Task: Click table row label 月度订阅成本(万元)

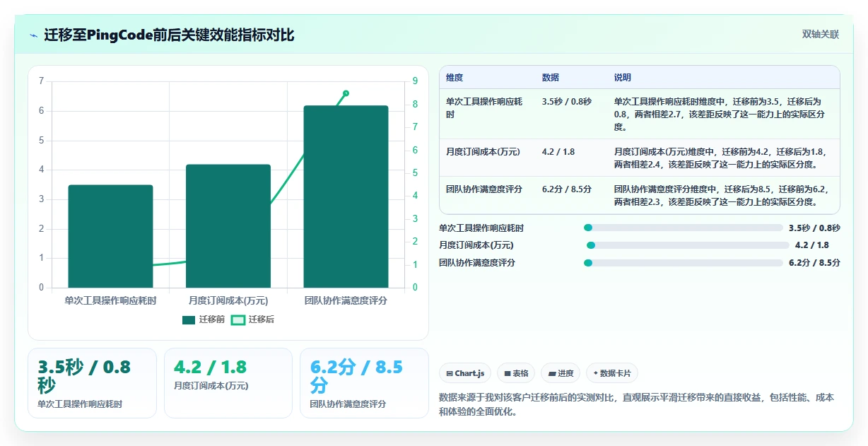Action: coord(483,152)
